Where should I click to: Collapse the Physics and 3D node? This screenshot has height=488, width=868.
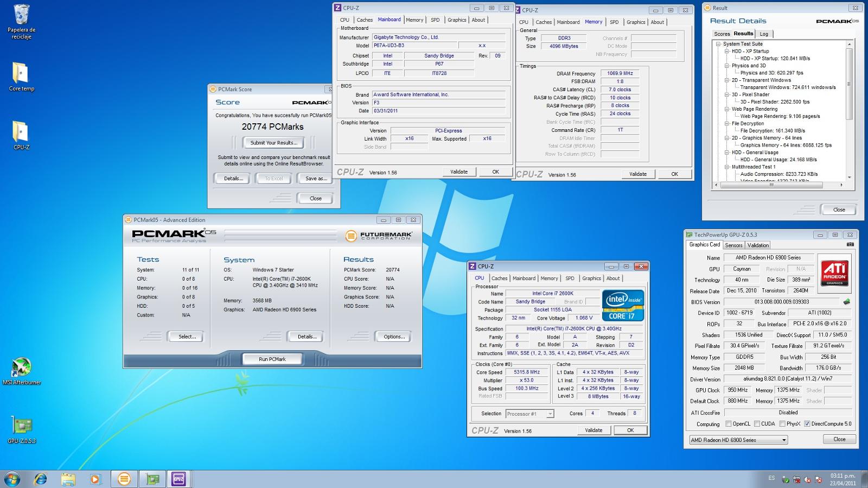[727, 66]
